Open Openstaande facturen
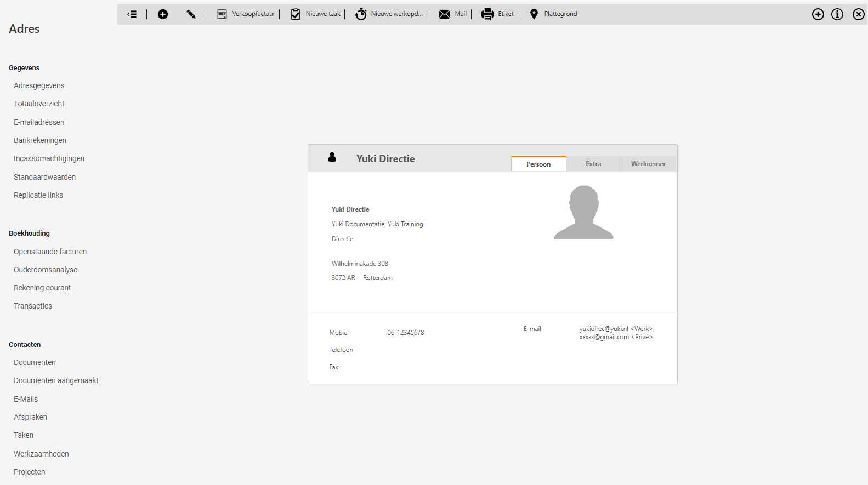Viewport: 868px width, 485px height. pyautogui.click(x=50, y=252)
